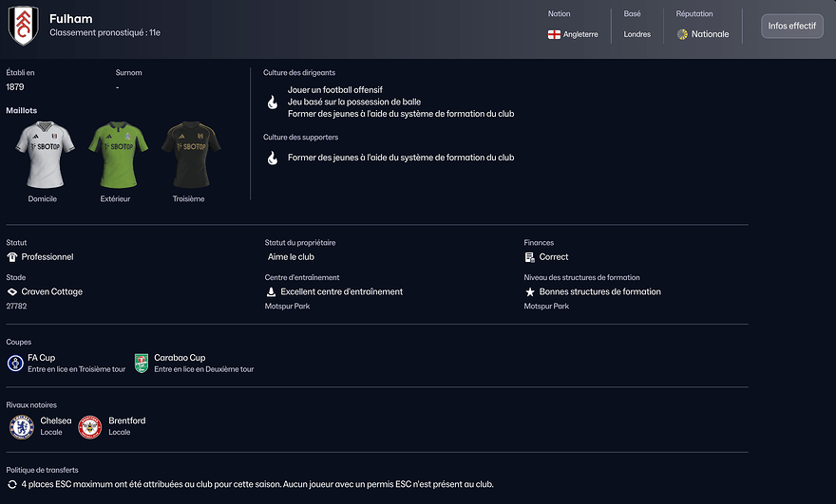The image size is (836, 504).
Task: Select the black Troisième kit
Action: tap(188, 154)
